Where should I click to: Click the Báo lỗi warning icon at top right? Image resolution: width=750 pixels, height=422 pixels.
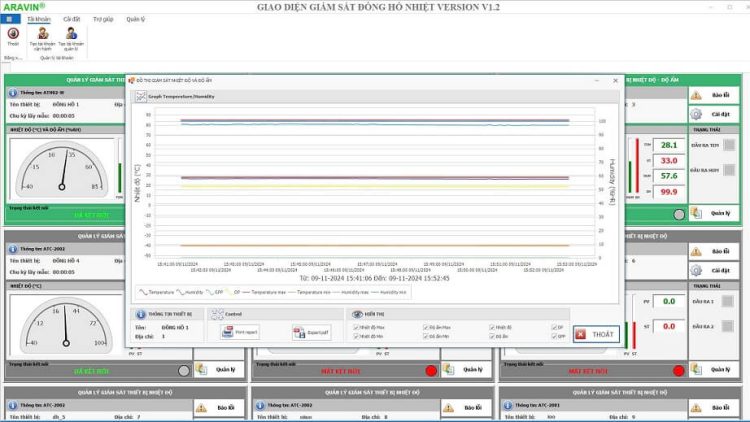(x=696, y=96)
